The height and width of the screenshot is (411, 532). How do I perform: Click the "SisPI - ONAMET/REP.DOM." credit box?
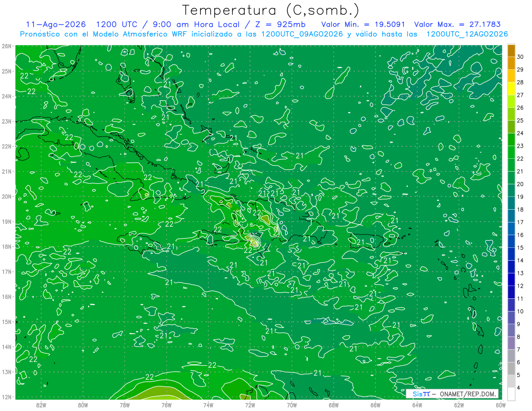tap(452, 394)
